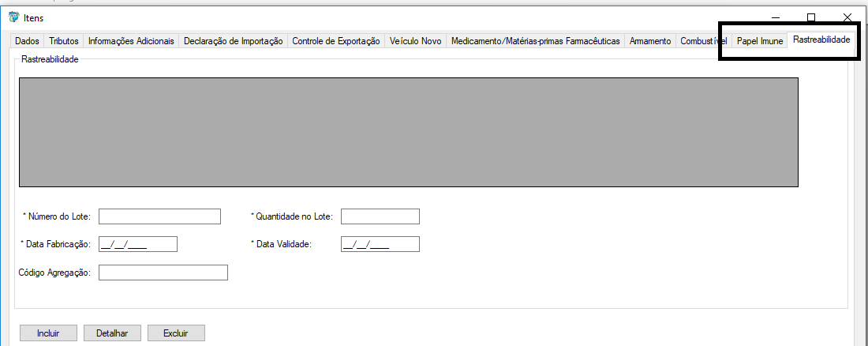The height and width of the screenshot is (346, 868).
Task: Focus the Número do Lote field
Action: pyautogui.click(x=159, y=216)
